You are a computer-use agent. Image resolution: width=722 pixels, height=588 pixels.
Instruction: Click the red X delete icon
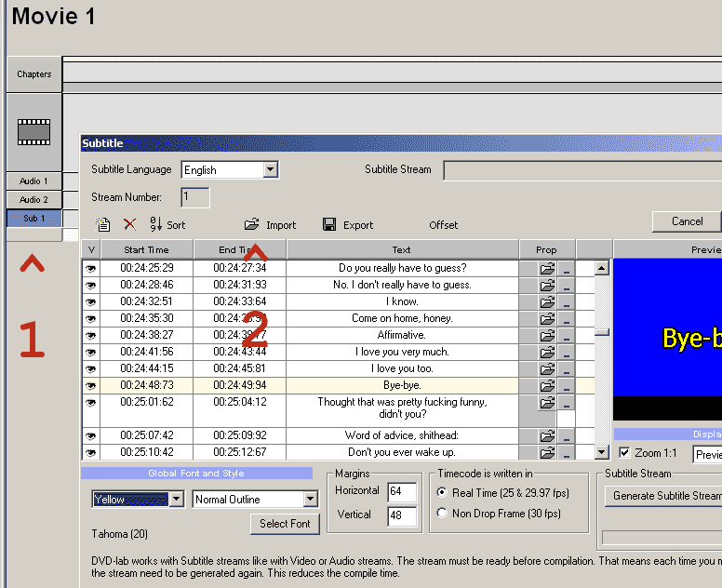pyautogui.click(x=130, y=224)
